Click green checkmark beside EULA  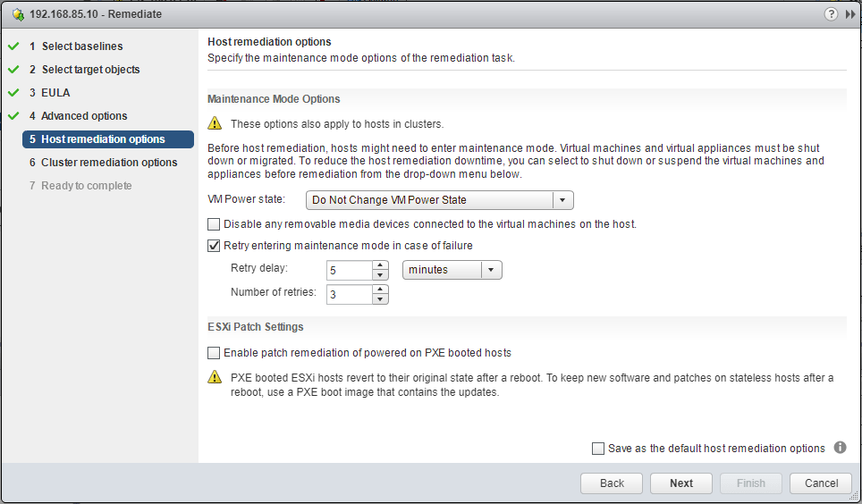pos(13,92)
